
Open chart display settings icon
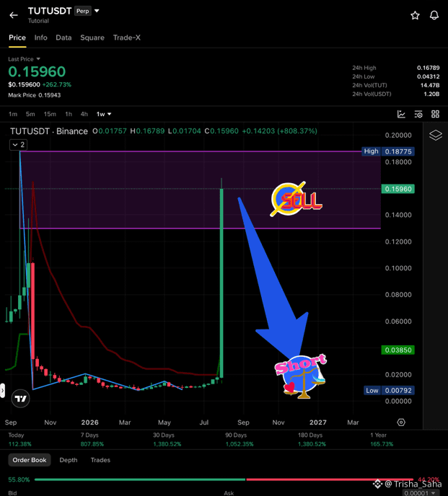(x=418, y=114)
